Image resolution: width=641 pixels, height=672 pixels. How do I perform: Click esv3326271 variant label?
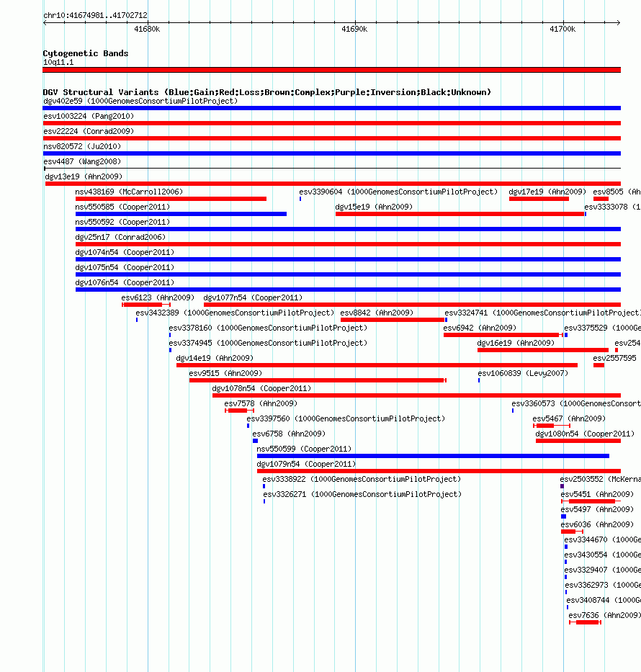(x=362, y=494)
